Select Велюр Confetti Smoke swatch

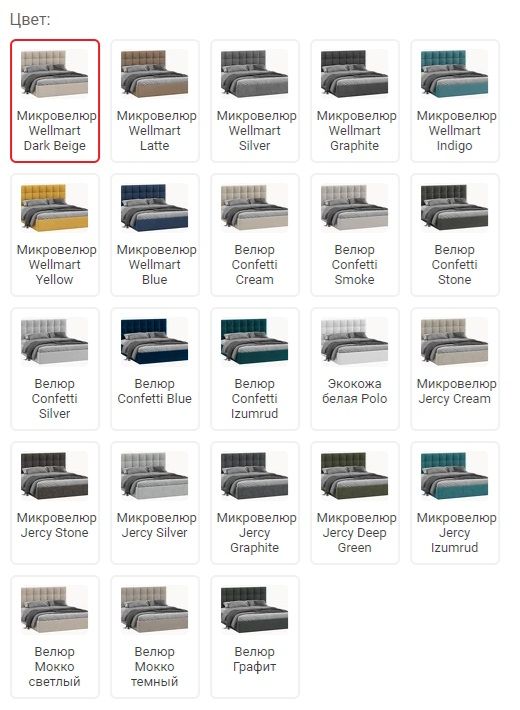click(355, 235)
